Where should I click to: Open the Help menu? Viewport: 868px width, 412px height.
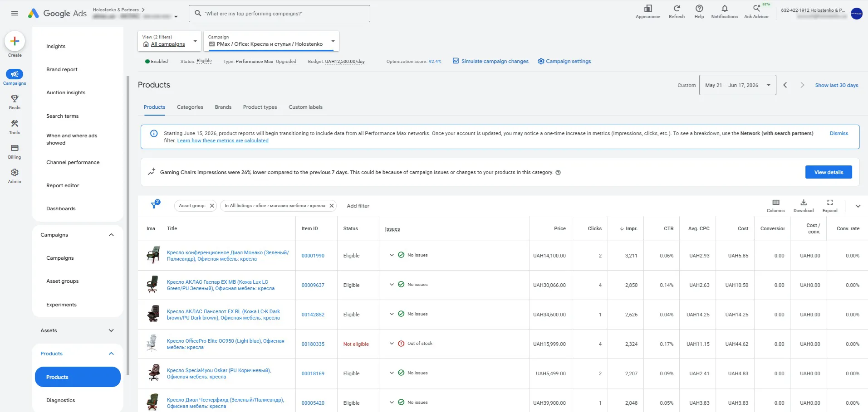(699, 12)
